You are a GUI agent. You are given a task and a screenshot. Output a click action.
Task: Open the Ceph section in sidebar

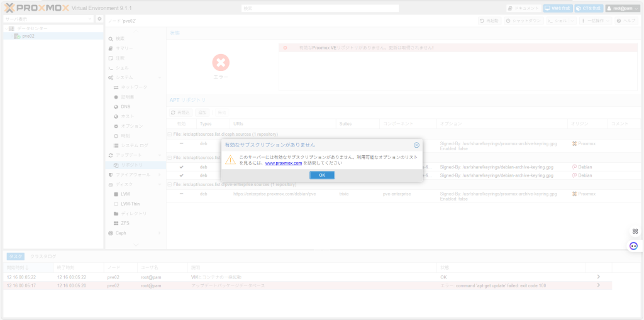pos(121,233)
